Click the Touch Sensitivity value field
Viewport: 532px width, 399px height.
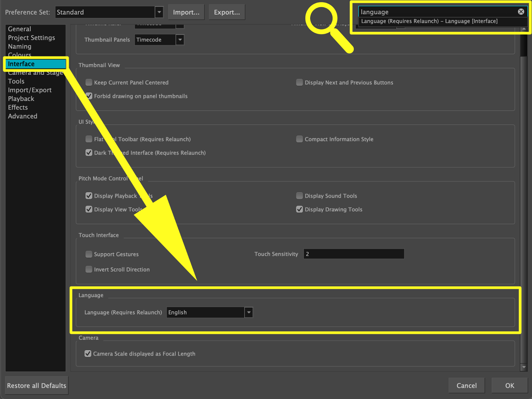click(x=353, y=254)
